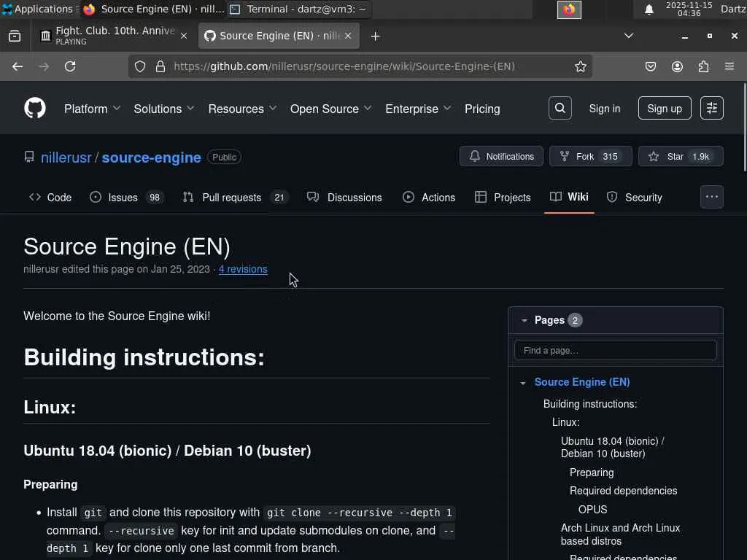The height and width of the screenshot is (560, 747).
Task: Open Firefox hamburger application menu
Action: pos(729,66)
